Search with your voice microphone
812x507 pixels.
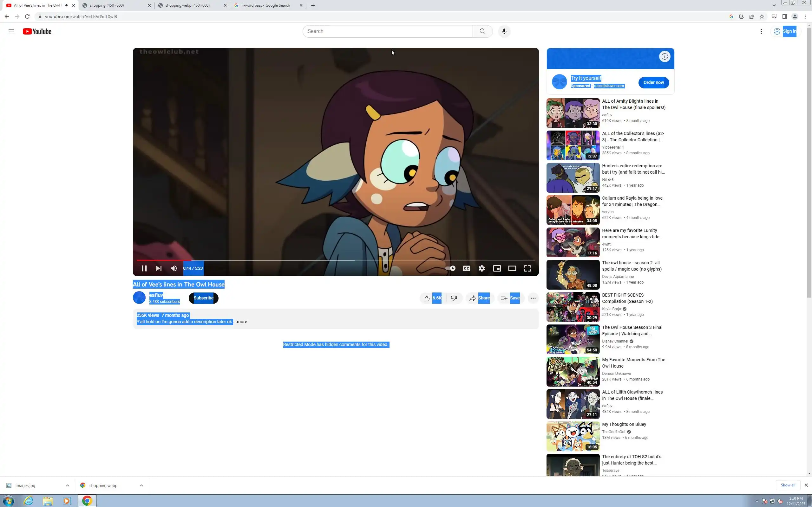(504, 31)
